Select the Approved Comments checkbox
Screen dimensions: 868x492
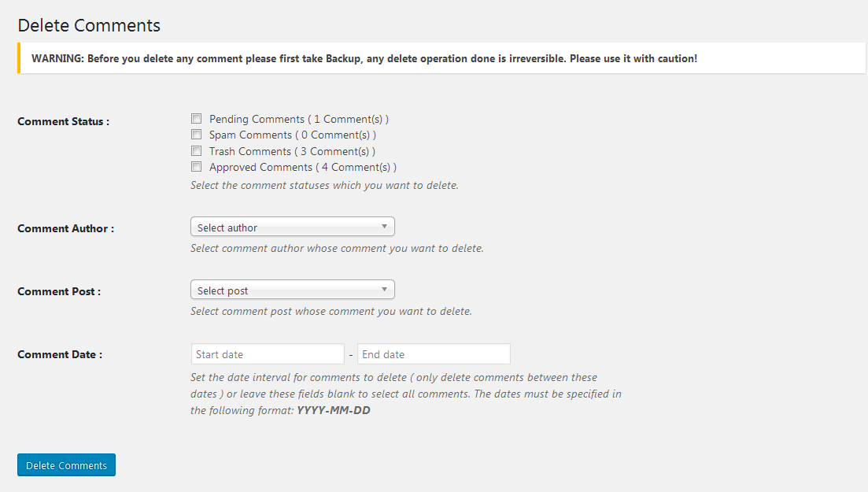pos(197,167)
